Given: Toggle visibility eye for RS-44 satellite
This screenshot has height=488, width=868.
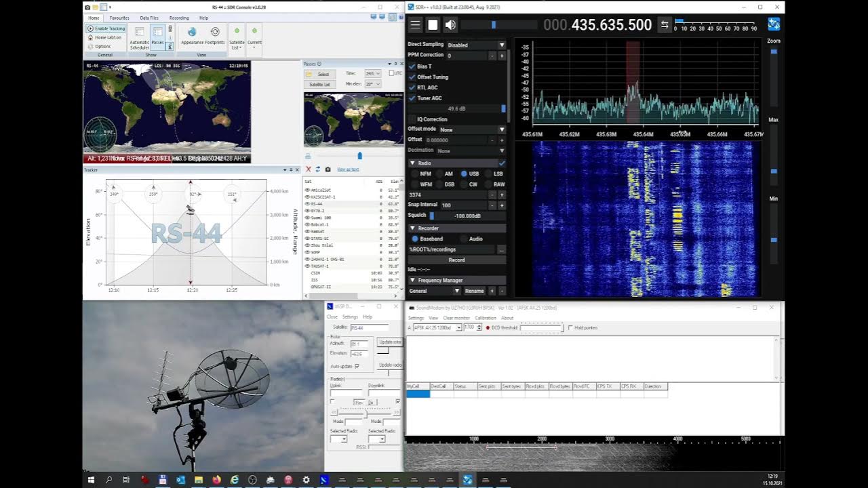Looking at the screenshot, I should tap(308, 203).
